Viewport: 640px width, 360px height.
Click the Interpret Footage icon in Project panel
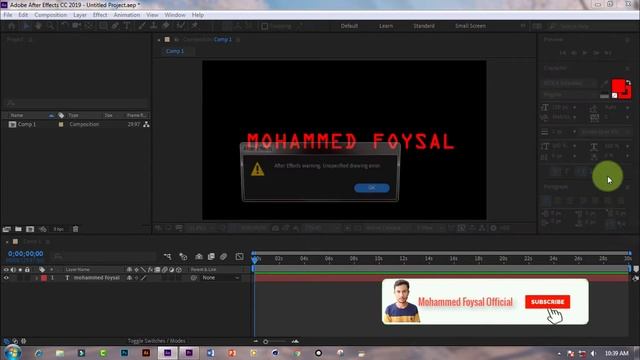pos(6,229)
